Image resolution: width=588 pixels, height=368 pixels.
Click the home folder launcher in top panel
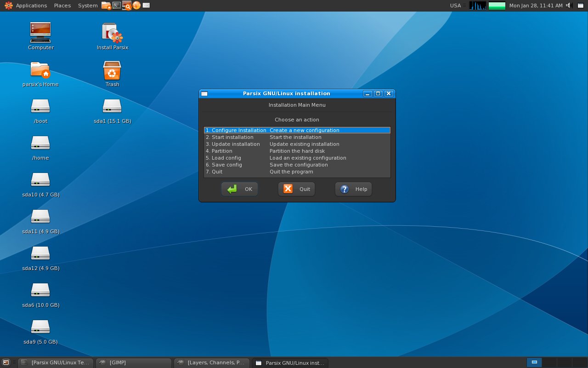[106, 6]
